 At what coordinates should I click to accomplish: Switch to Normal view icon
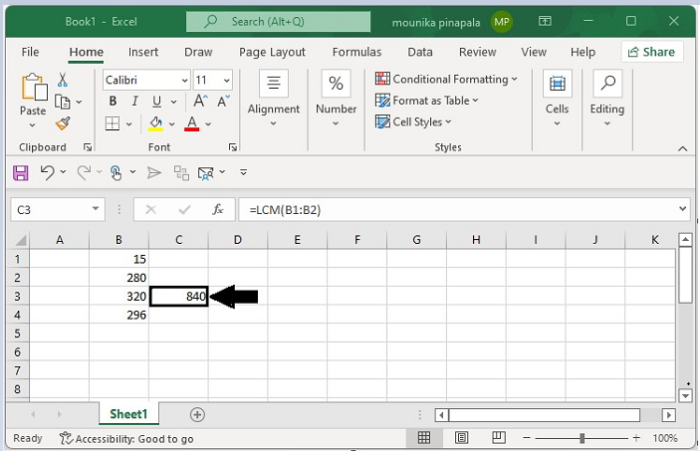coord(424,438)
